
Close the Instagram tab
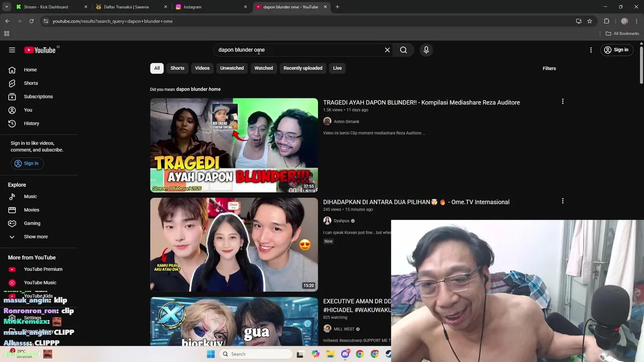pos(246,7)
